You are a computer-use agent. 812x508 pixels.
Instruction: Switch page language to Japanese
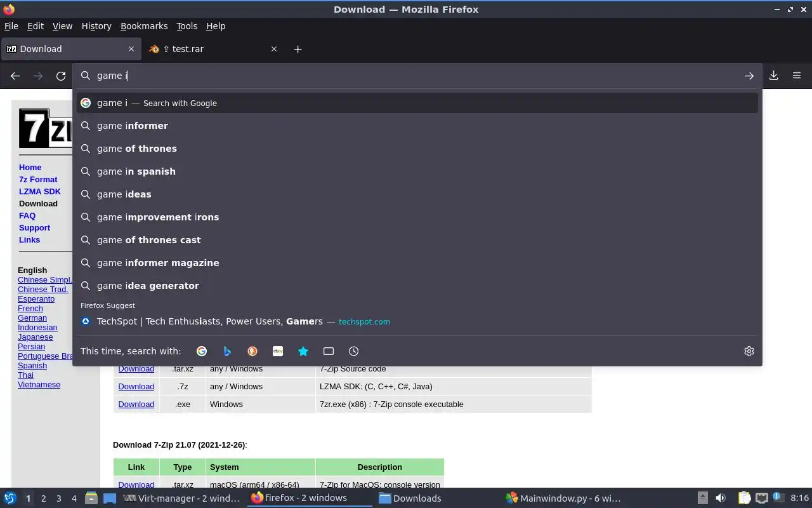pyautogui.click(x=36, y=337)
